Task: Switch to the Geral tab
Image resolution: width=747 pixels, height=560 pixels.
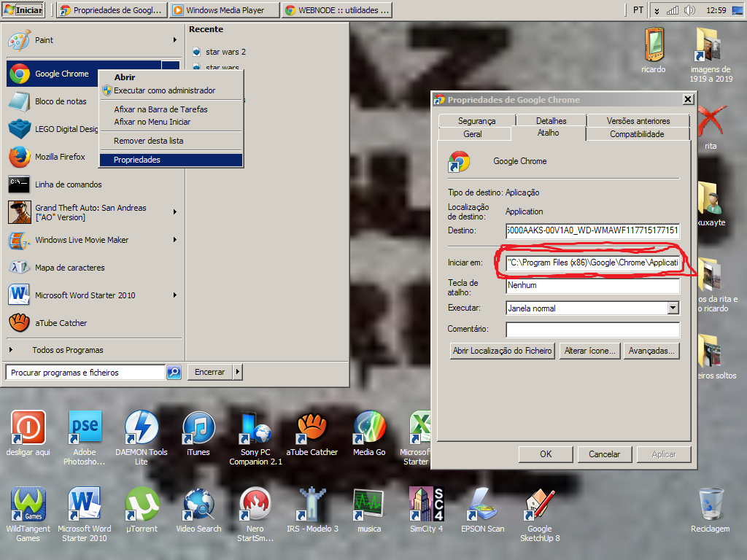Action: click(473, 134)
